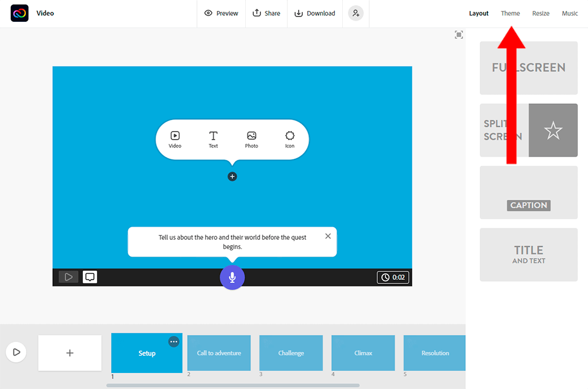
Task: Toggle the speaker notes comment icon
Action: (90, 277)
